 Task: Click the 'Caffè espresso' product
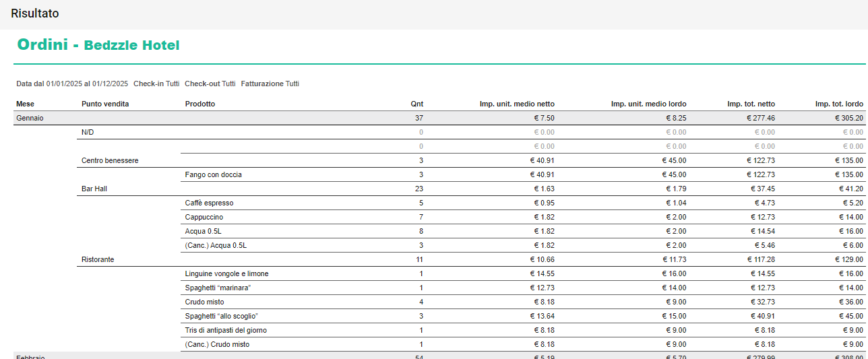click(x=209, y=203)
